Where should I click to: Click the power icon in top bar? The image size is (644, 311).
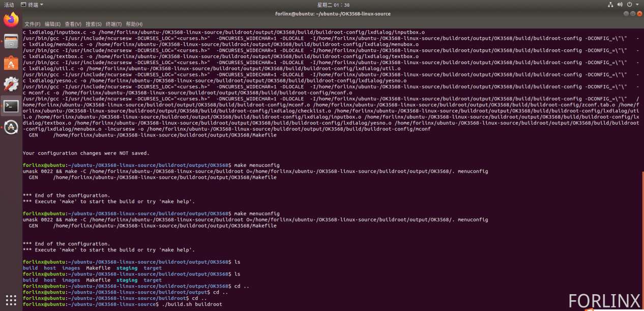click(x=630, y=5)
